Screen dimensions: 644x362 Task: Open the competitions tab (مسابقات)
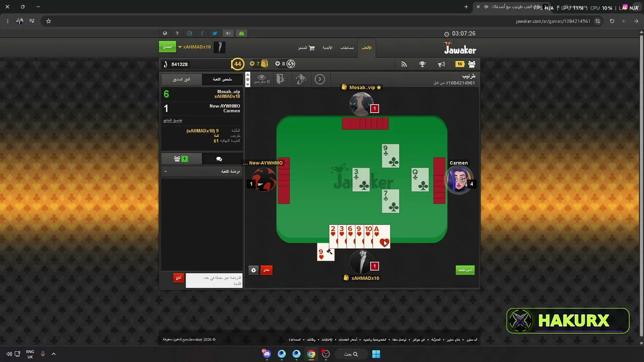347,48
